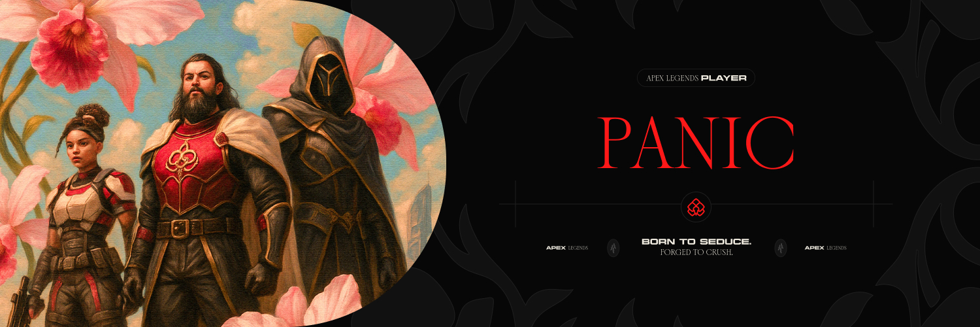Click the rifle held by the woman
Image resolution: width=980 pixels, height=327 pixels.
coord(20,301)
